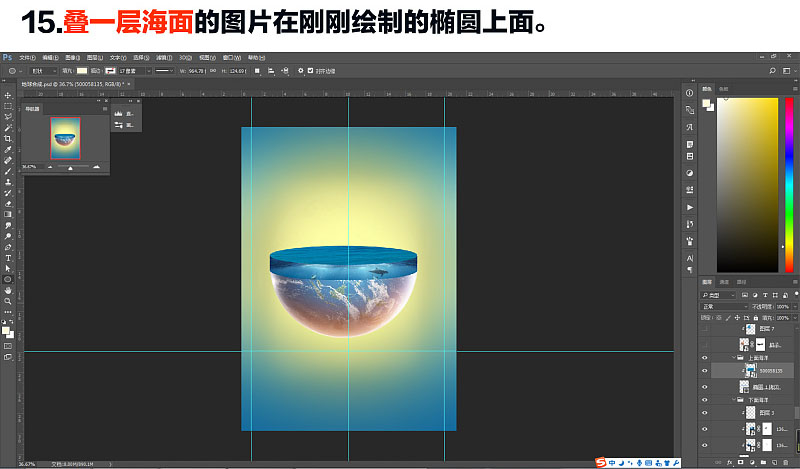Open the 图层 (Layer) menu
This screenshot has width=800, height=469.
tap(95, 58)
